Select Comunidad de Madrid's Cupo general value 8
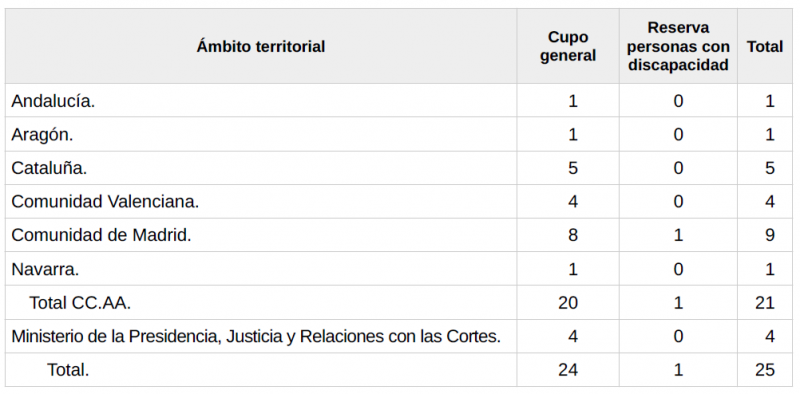Image resolution: width=800 pixels, height=394 pixels. 573,235
